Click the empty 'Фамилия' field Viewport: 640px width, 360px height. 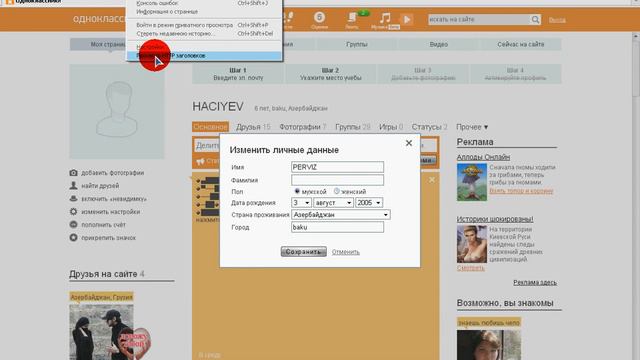click(337, 180)
